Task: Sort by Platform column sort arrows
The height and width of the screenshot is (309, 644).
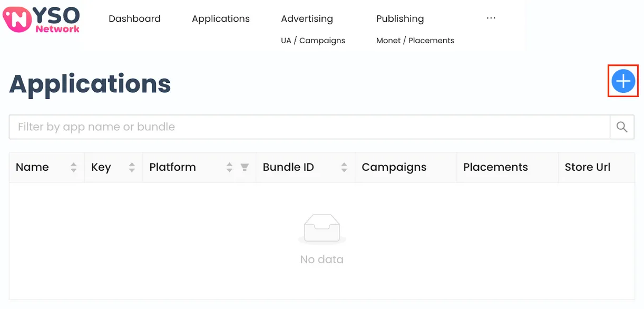Action: coord(229,167)
